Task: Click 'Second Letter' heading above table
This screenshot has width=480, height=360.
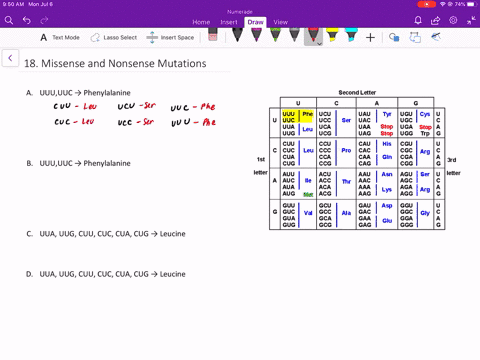Action: coord(357,92)
